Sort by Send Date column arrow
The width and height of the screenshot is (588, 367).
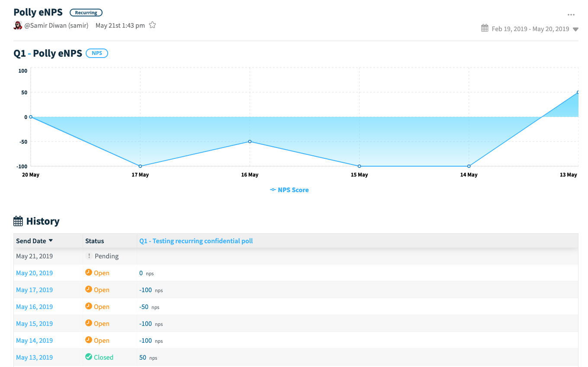pyautogui.click(x=51, y=241)
